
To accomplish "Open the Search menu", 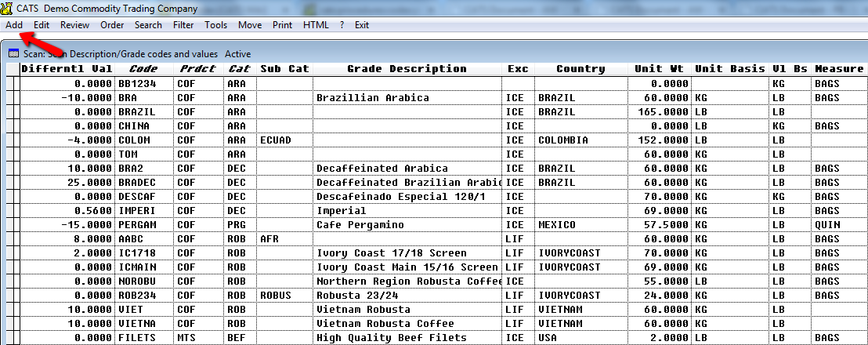I will (x=148, y=25).
